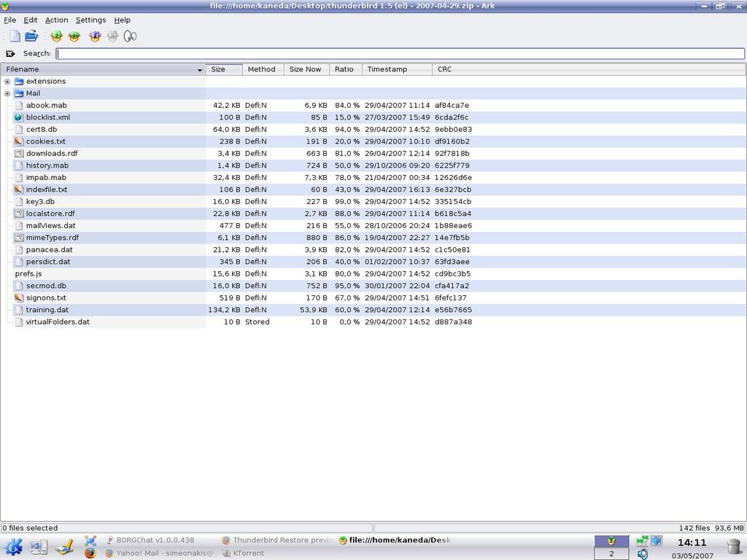Image resolution: width=747 pixels, height=560 pixels.
Task: Expand the Mail folder tree node
Action: point(7,93)
